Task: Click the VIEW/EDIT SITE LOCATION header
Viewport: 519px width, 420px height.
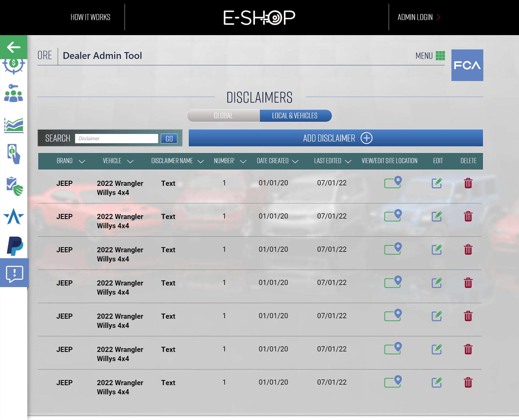Action: [x=389, y=161]
